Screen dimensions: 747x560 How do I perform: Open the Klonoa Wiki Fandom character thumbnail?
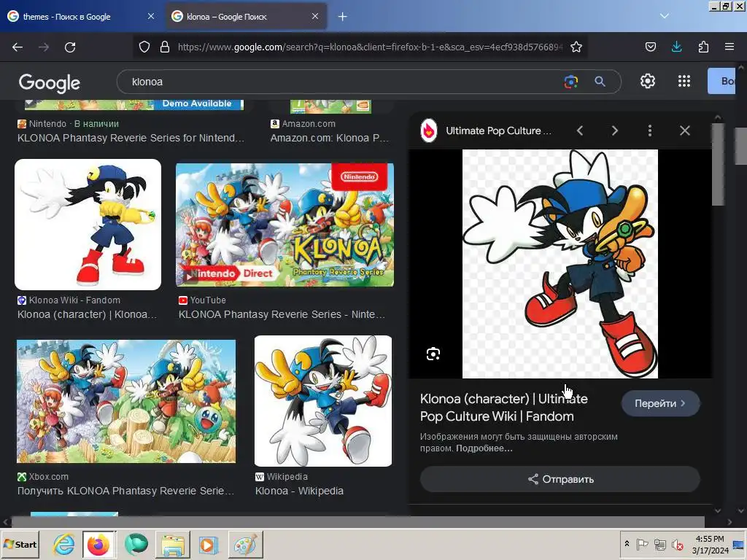[88, 225]
